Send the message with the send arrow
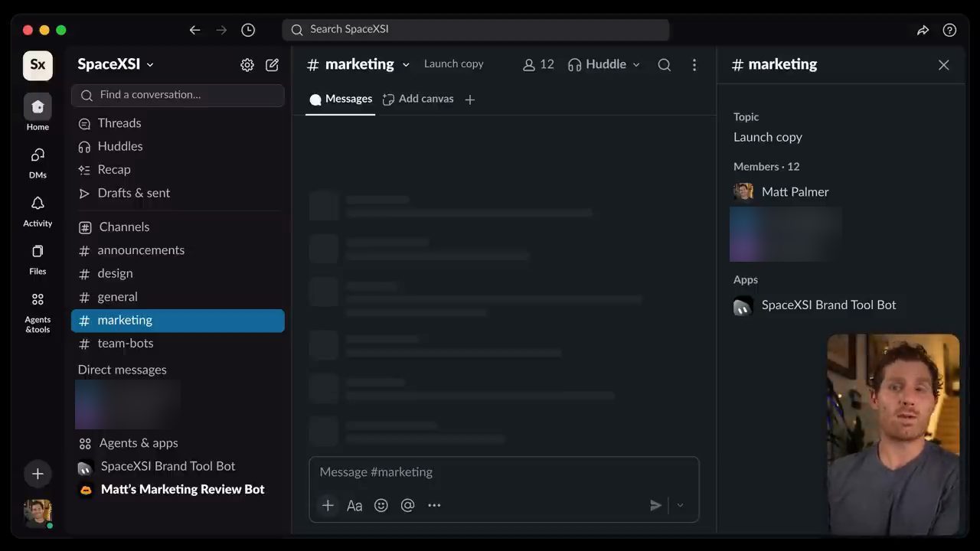Viewport: 980px width, 551px height. (x=655, y=505)
